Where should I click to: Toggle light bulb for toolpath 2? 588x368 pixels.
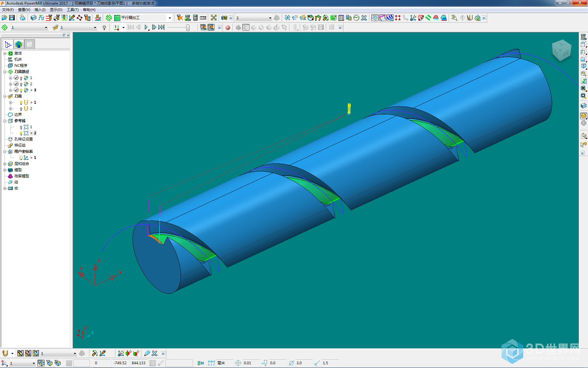[x=21, y=84]
